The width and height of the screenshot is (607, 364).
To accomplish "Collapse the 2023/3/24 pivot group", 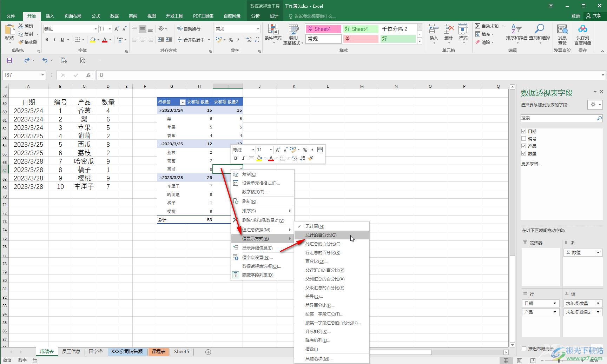I will point(160,110).
